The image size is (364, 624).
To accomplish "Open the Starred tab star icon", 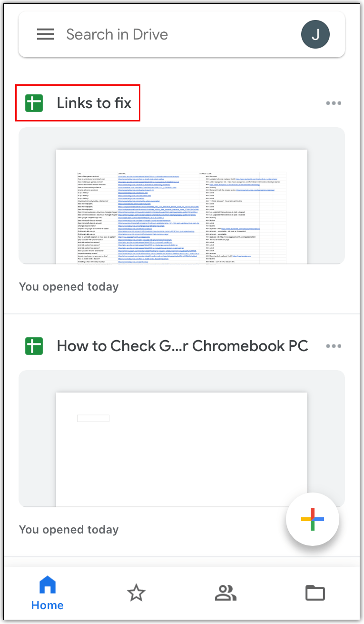I will [x=136, y=593].
